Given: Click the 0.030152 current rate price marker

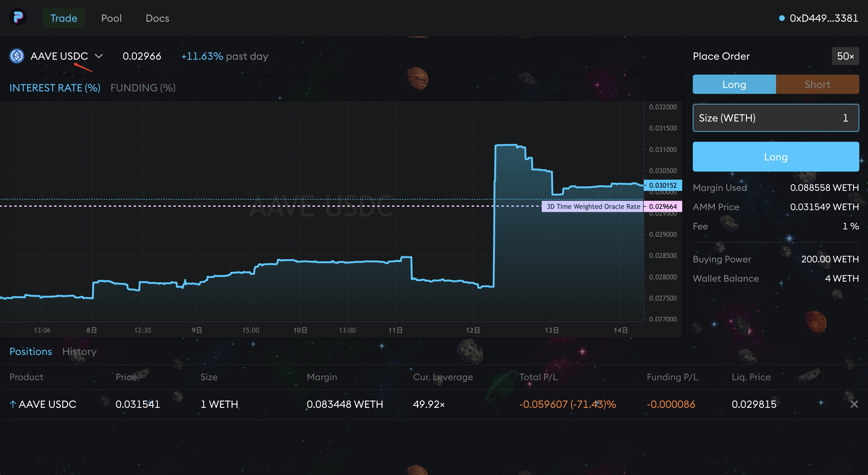Looking at the screenshot, I should click(x=662, y=185).
